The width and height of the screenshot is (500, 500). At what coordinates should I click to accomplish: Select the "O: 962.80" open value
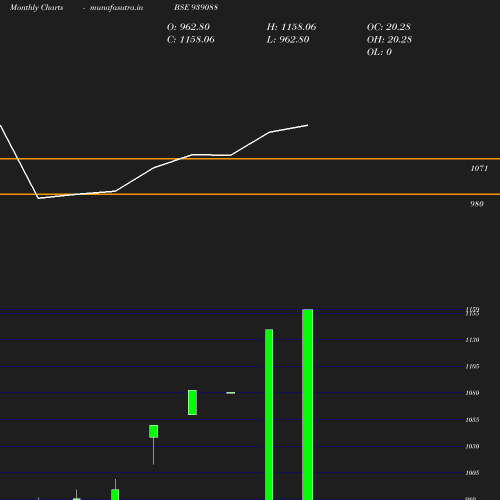[x=188, y=27]
